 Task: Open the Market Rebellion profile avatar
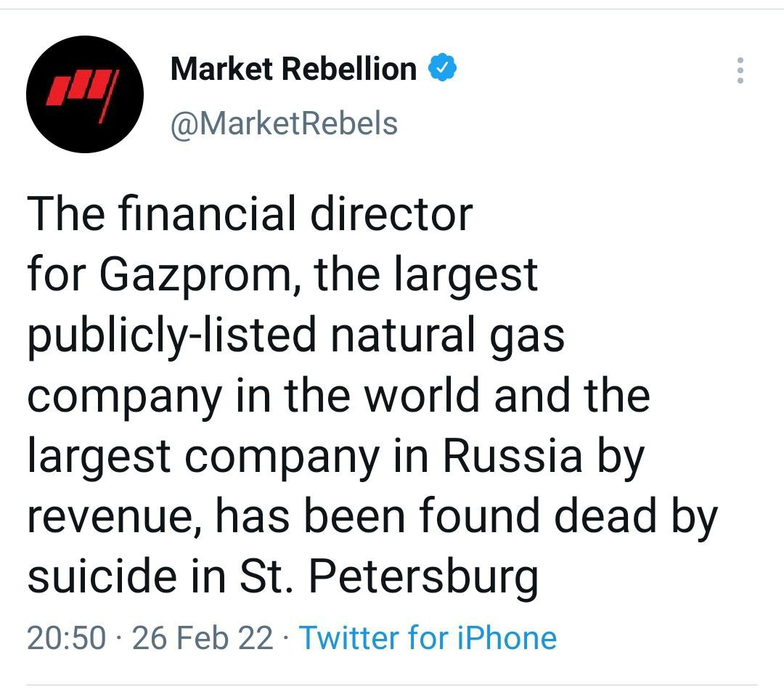point(85,94)
